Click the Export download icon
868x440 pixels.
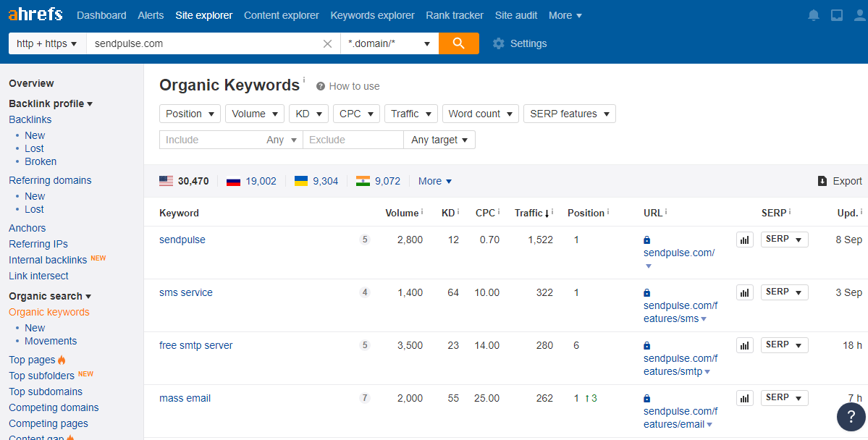click(x=822, y=181)
